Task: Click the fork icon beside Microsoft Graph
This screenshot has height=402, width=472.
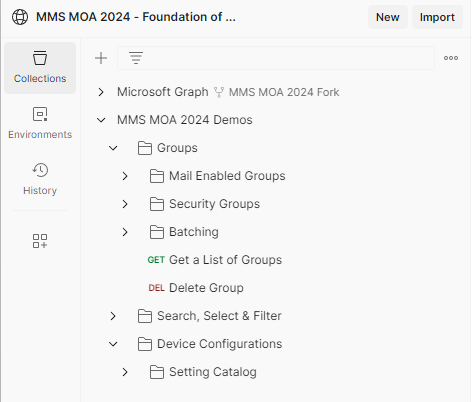Action: (219, 92)
